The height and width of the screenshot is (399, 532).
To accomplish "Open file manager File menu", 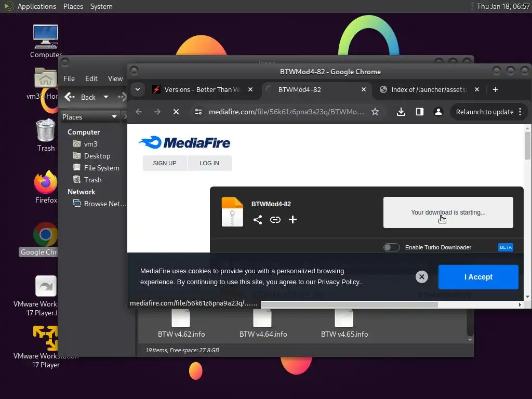I will coord(69,78).
